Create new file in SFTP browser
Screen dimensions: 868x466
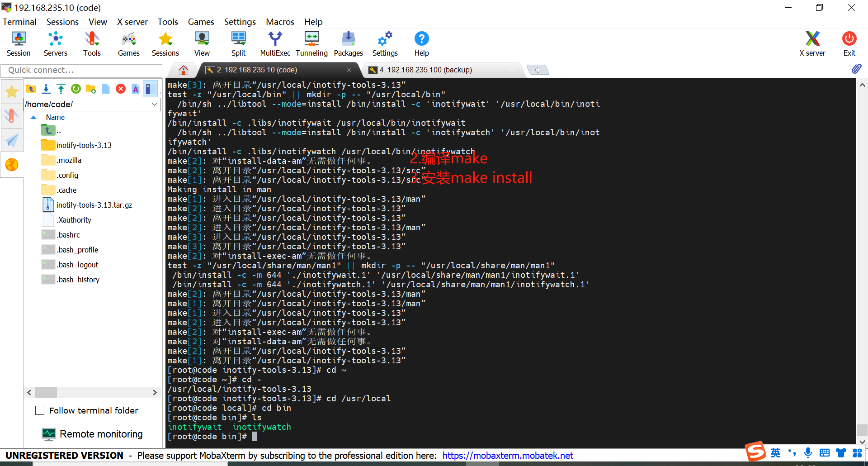click(x=106, y=89)
